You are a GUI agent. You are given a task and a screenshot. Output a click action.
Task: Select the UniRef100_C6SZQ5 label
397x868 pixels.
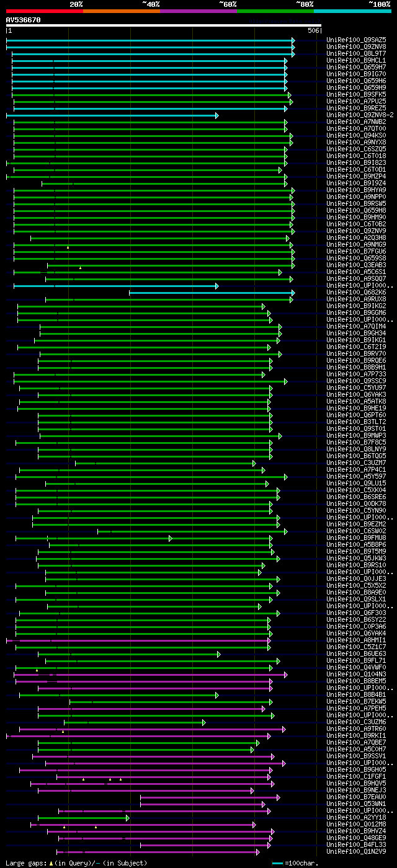(357, 149)
